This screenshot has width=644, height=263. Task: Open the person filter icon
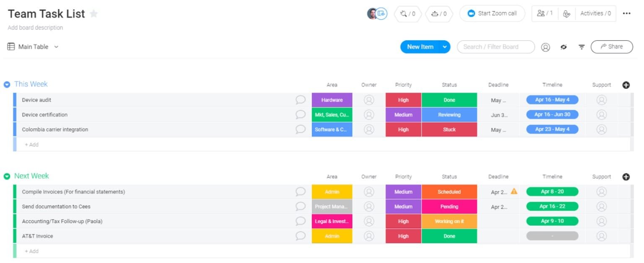pos(545,47)
